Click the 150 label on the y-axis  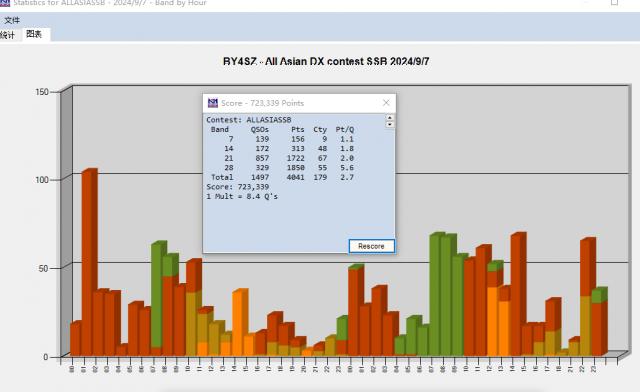[42, 92]
